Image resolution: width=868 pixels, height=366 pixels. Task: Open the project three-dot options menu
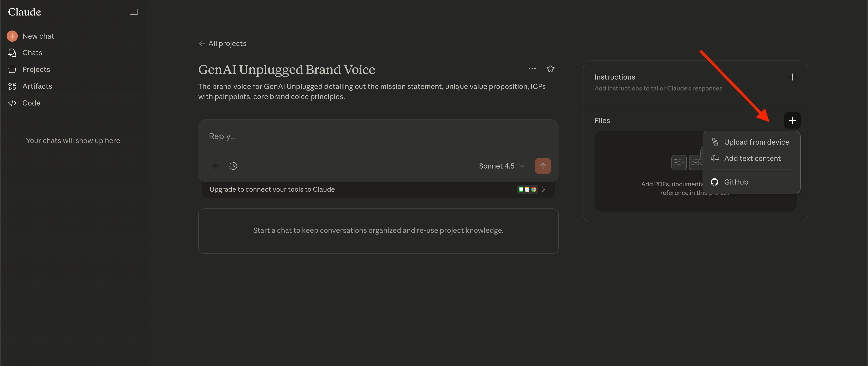click(x=532, y=69)
